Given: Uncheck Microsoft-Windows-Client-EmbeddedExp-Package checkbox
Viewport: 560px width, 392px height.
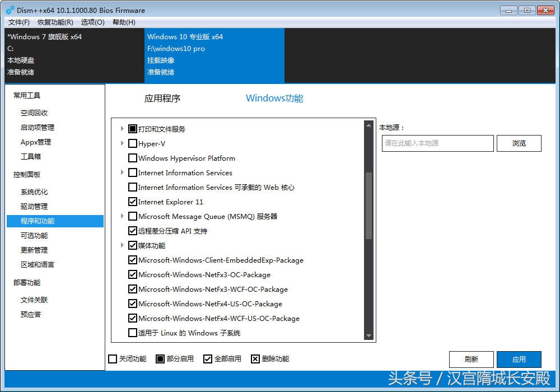Looking at the screenshot, I should point(133,260).
